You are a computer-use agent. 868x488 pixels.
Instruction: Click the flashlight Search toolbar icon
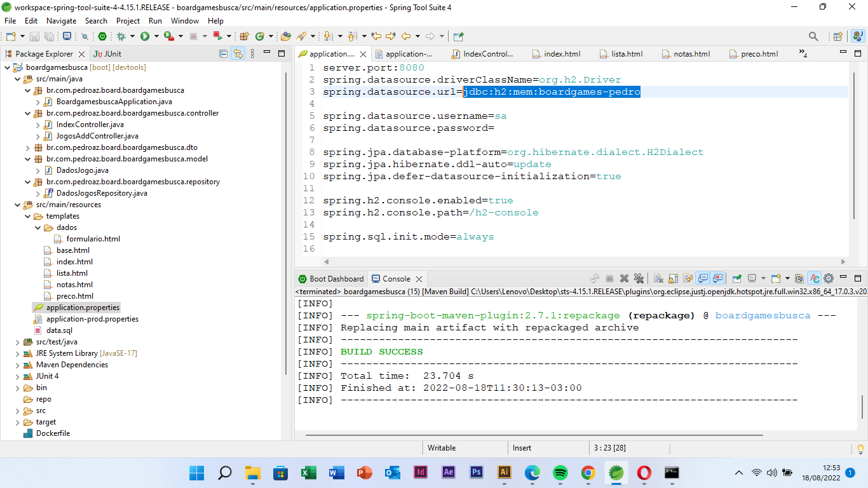click(x=301, y=36)
